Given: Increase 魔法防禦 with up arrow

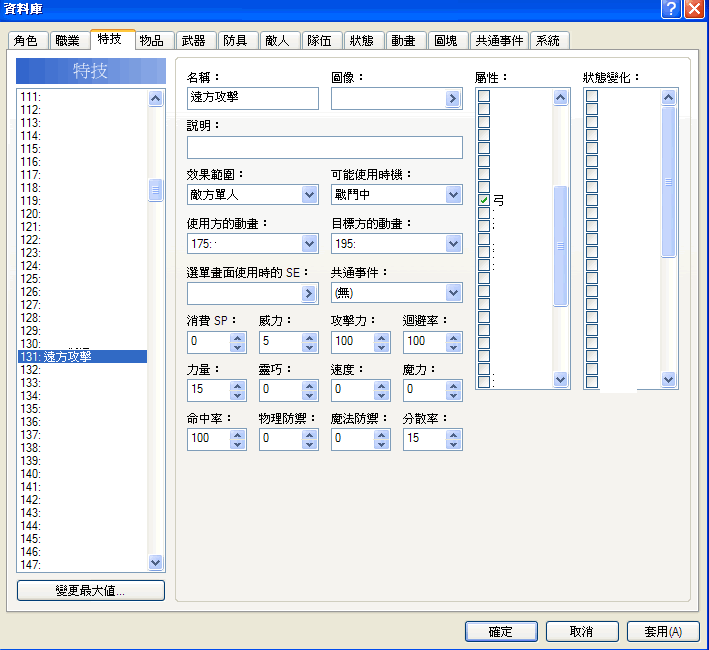Looking at the screenshot, I should (x=382, y=434).
